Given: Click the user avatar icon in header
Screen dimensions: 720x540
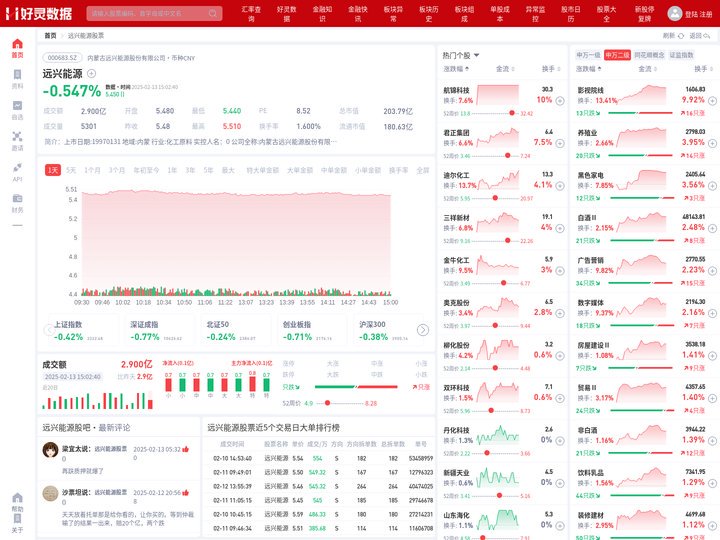Looking at the screenshot, I should coord(675,14).
